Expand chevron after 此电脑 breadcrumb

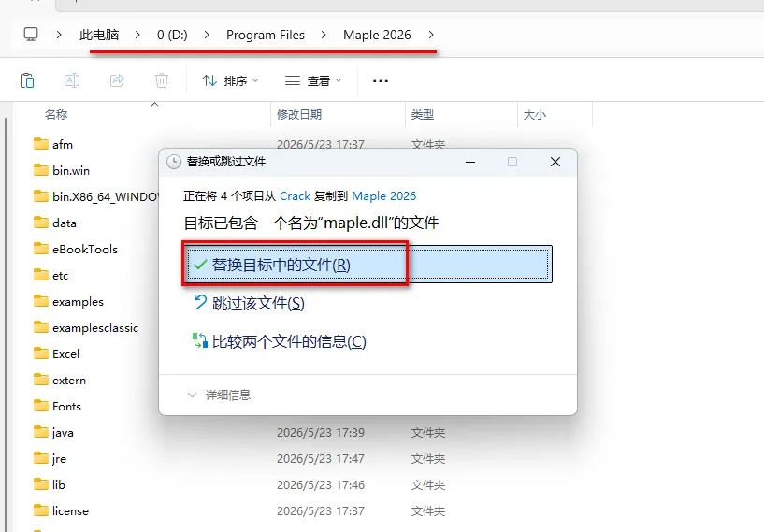coord(137,35)
